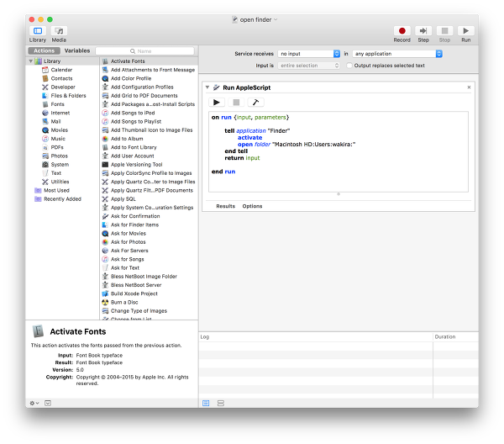
Task: Select the Add Songs to iPod action
Action: (150, 113)
